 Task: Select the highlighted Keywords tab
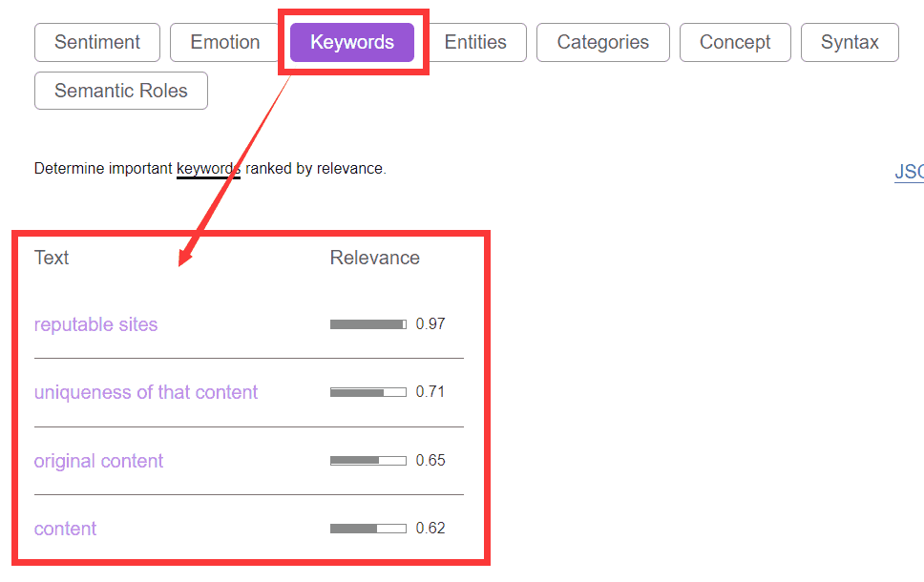click(x=352, y=43)
